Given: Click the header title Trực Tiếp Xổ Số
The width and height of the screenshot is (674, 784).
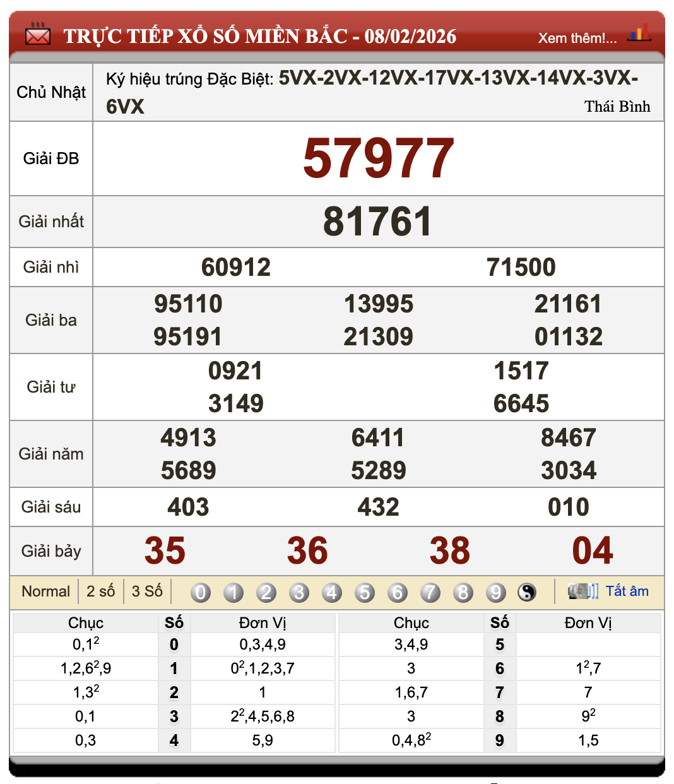Looking at the screenshot, I should (x=259, y=36).
